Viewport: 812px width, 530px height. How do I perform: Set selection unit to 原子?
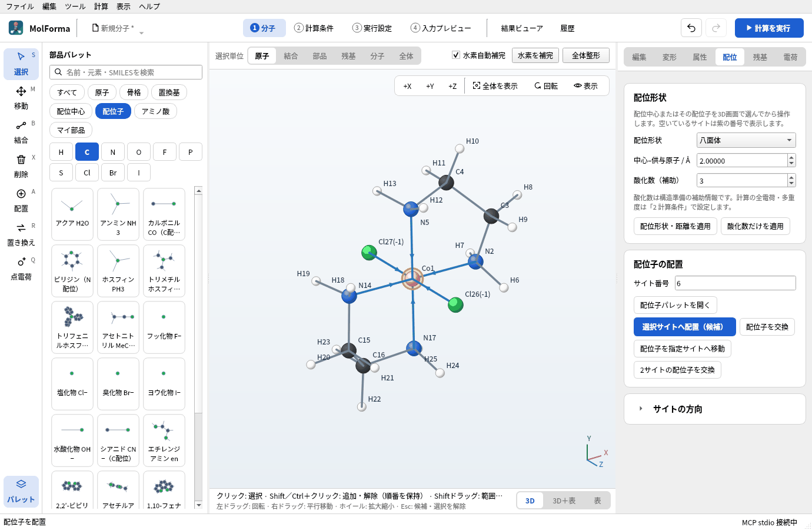tap(262, 56)
